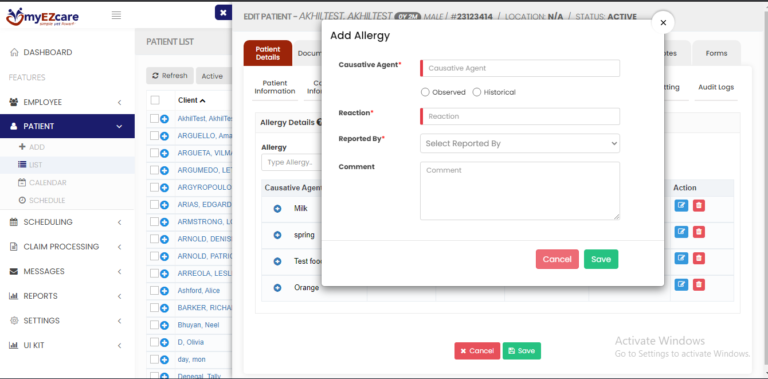
Task: Expand the Orange allergy row plus icon
Action: [277, 288]
